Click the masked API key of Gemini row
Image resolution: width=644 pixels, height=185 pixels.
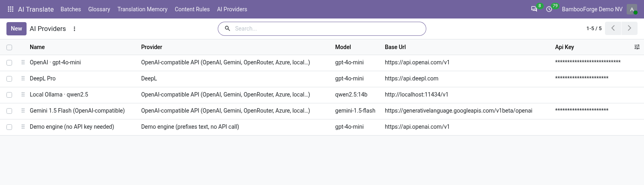[x=582, y=110]
